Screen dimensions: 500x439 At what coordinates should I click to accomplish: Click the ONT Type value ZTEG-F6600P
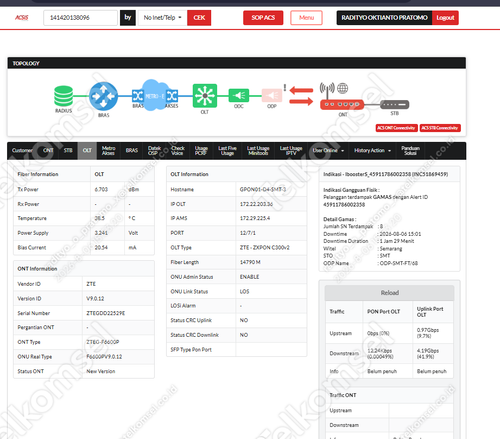(103, 342)
